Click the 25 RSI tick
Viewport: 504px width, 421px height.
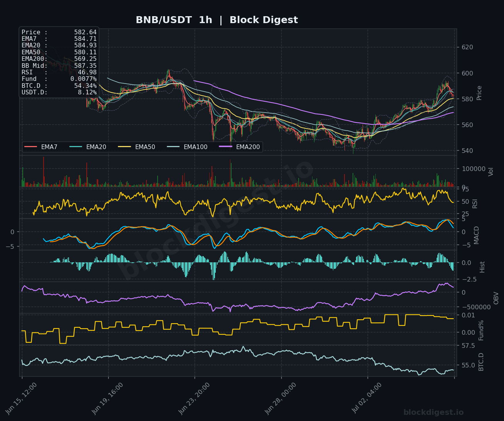click(x=465, y=214)
